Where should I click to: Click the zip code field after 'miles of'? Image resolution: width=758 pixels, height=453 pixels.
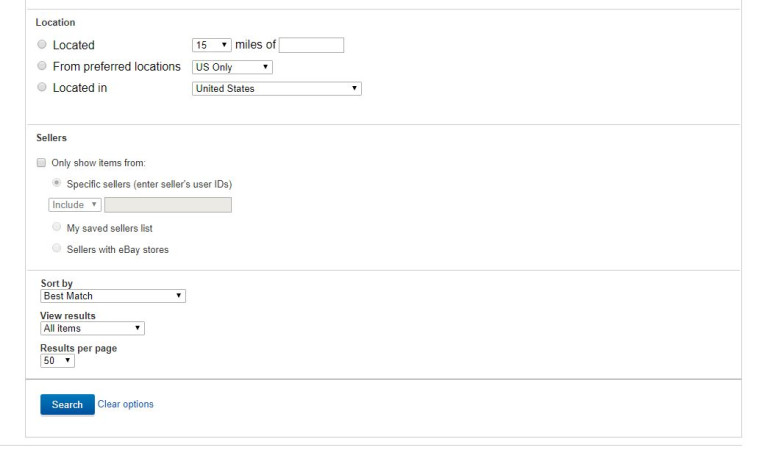[311, 45]
